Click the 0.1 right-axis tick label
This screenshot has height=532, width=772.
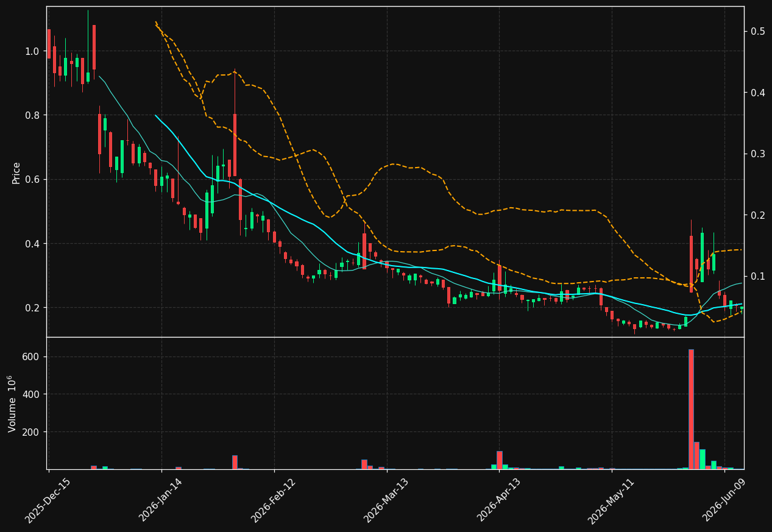(x=757, y=276)
